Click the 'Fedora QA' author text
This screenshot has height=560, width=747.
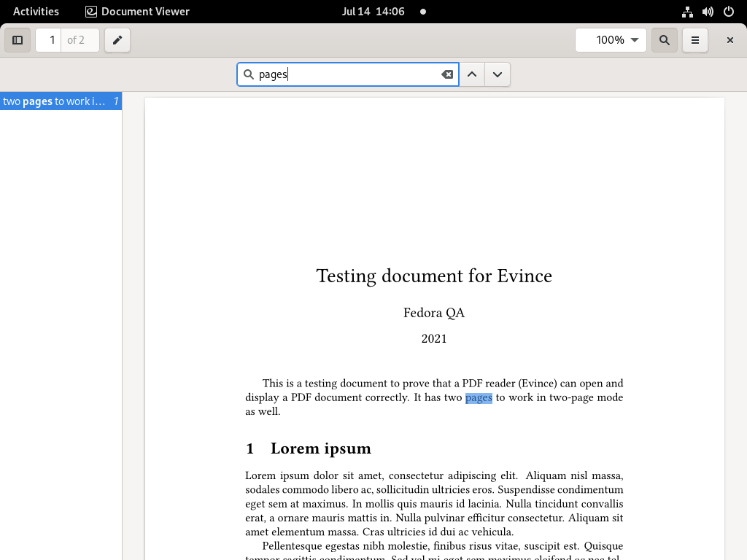pyautogui.click(x=434, y=313)
